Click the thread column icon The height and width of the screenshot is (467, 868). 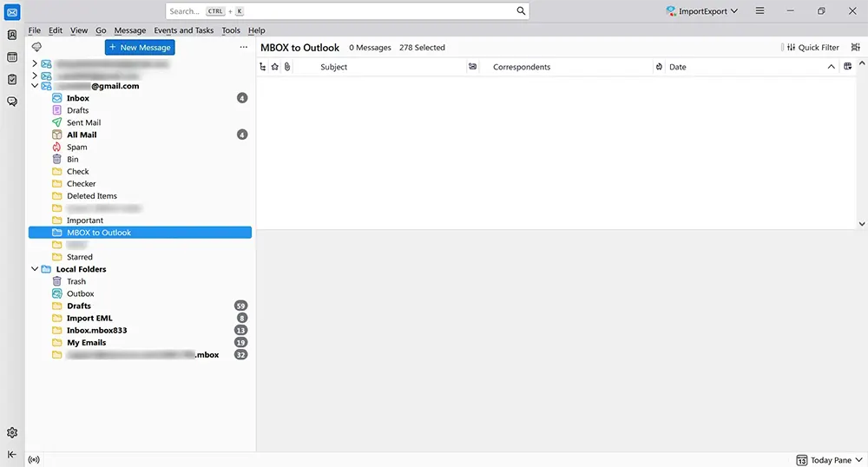tap(262, 67)
